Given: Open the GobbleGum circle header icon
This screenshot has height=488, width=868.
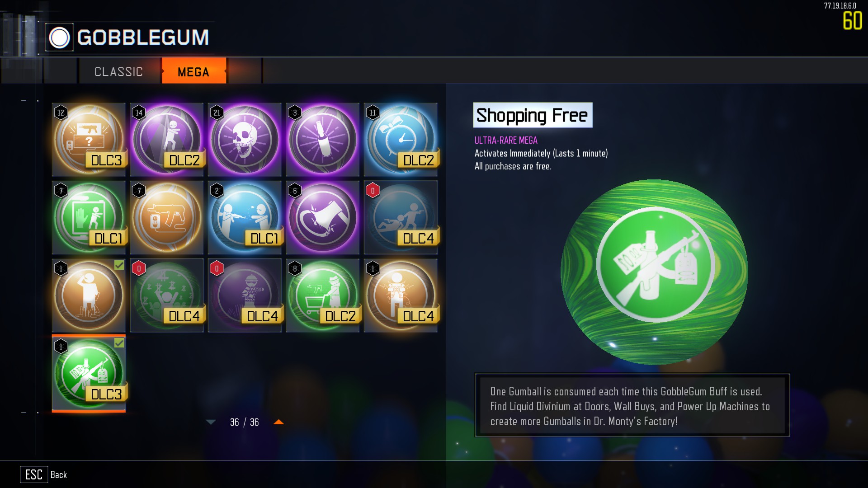Looking at the screenshot, I should pos(59,38).
